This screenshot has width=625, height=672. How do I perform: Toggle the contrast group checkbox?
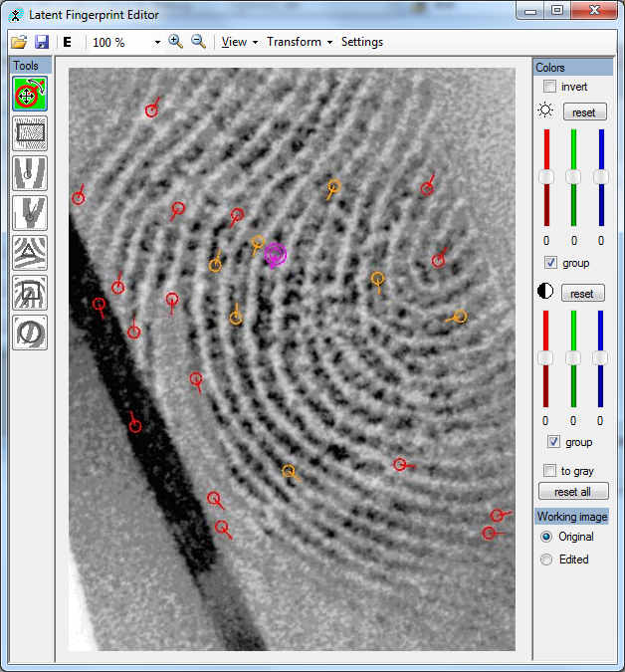(x=553, y=441)
